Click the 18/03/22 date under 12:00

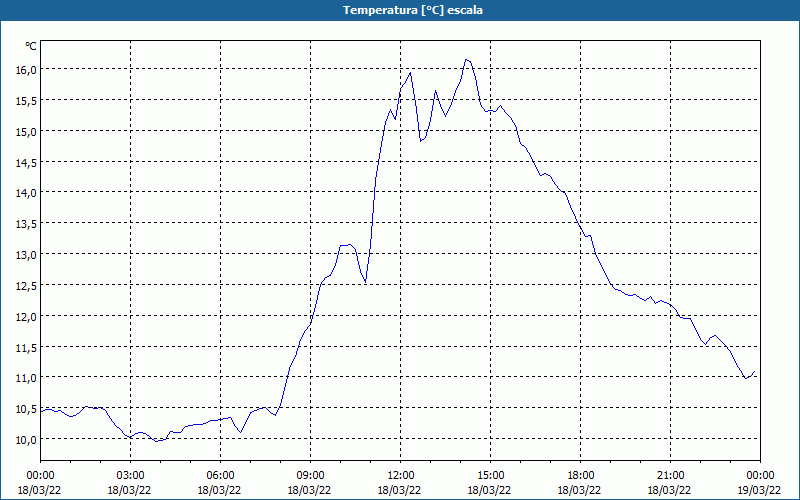coord(399,490)
